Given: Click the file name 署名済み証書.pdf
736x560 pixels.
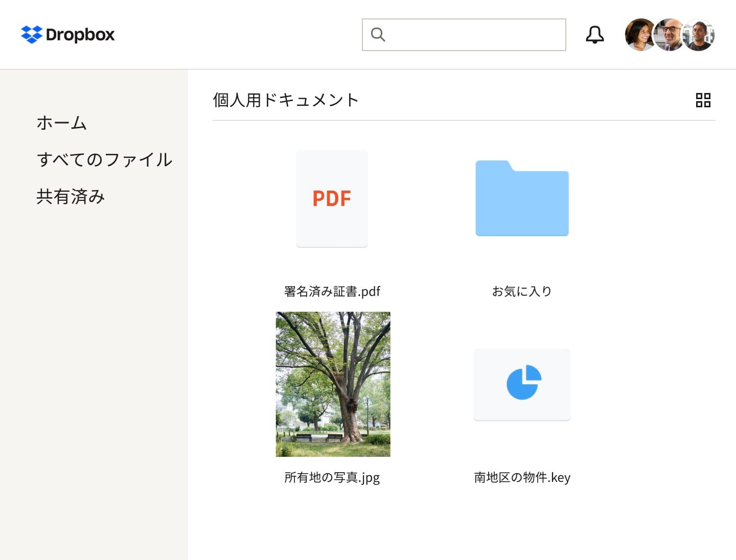Looking at the screenshot, I should 332,291.
